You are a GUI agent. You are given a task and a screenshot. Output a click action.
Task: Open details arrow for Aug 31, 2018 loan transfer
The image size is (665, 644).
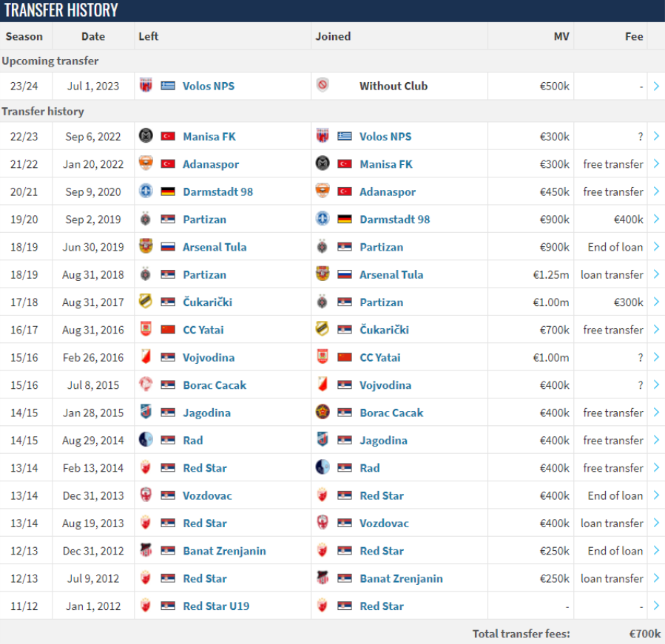[656, 274]
